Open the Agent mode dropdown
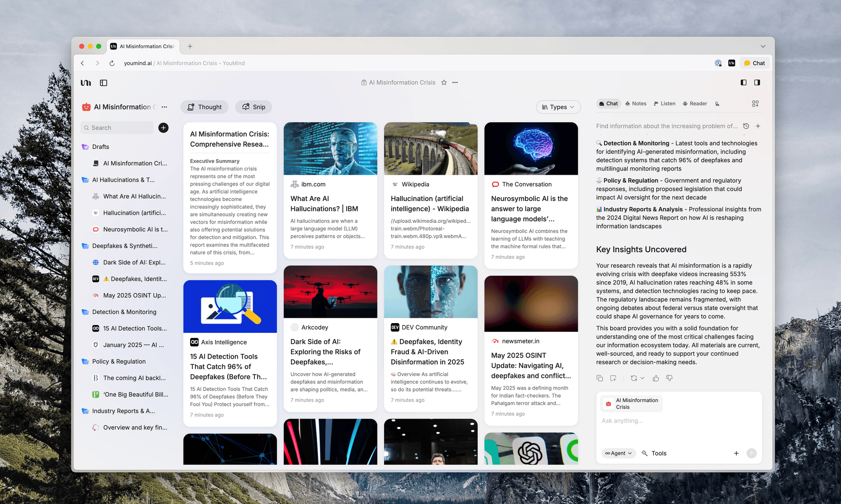This screenshot has height=504, width=841. [x=618, y=454]
